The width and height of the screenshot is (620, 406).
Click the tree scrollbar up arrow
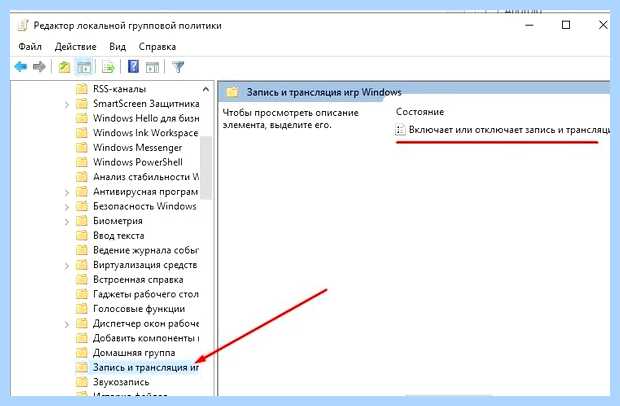click(206, 89)
